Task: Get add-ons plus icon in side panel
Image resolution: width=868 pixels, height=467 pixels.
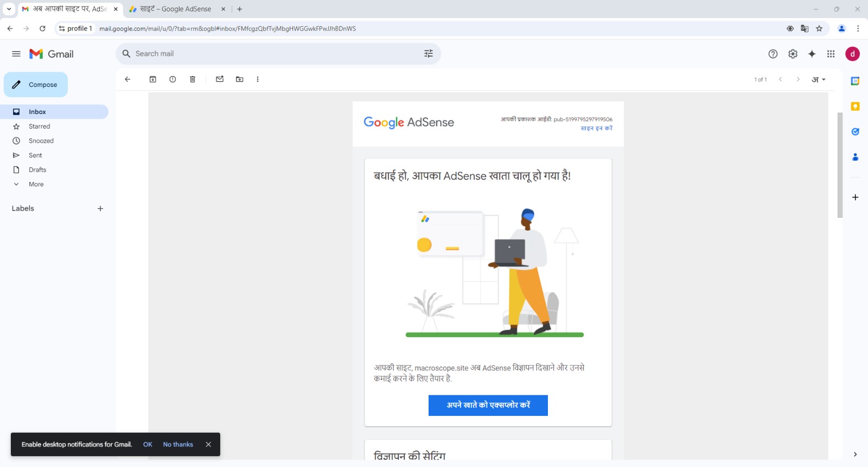Action: [x=856, y=197]
